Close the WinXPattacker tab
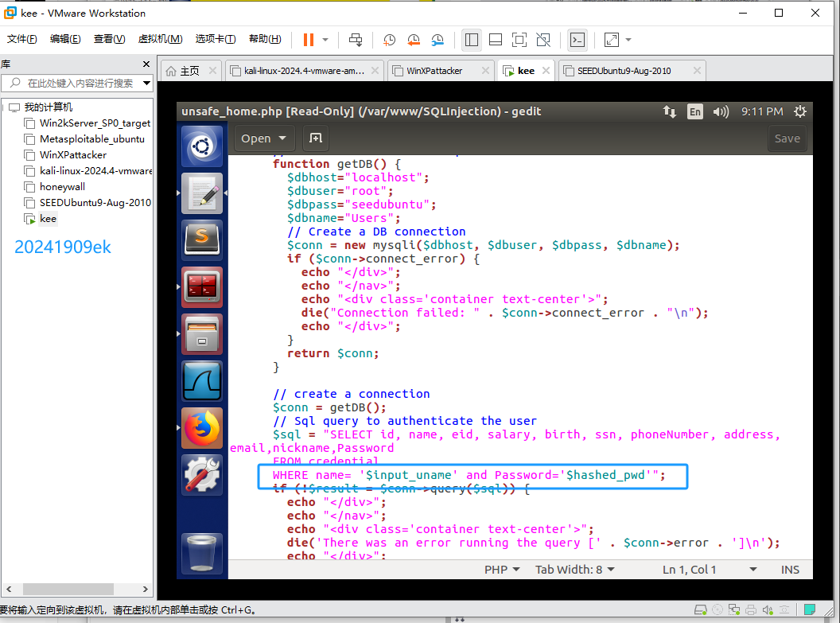 [x=485, y=71]
